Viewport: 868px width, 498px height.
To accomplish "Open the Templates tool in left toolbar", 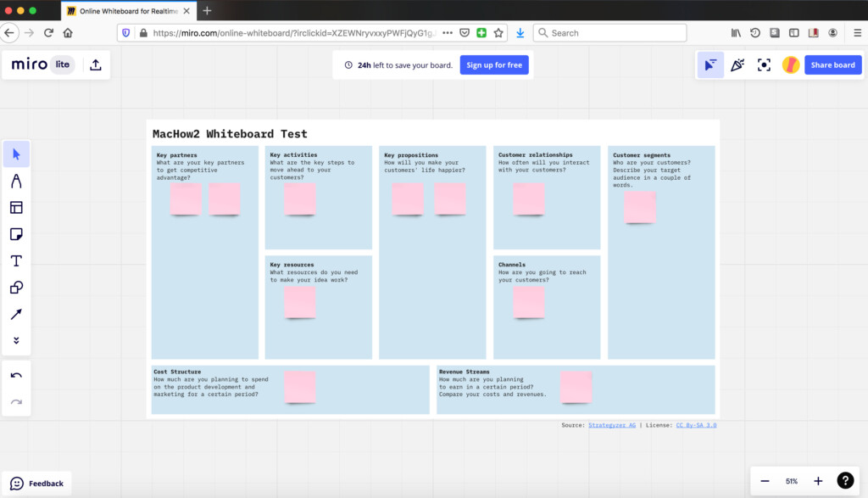I will (16, 208).
